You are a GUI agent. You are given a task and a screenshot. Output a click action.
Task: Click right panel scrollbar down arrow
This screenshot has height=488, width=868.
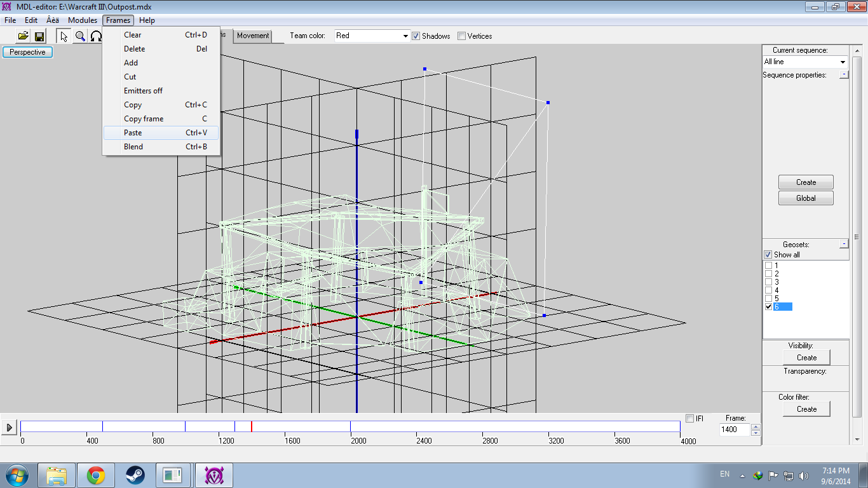[856, 439]
